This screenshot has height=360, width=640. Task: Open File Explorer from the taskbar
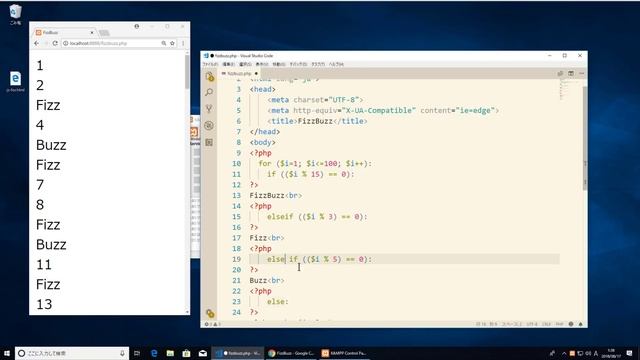coord(170,353)
